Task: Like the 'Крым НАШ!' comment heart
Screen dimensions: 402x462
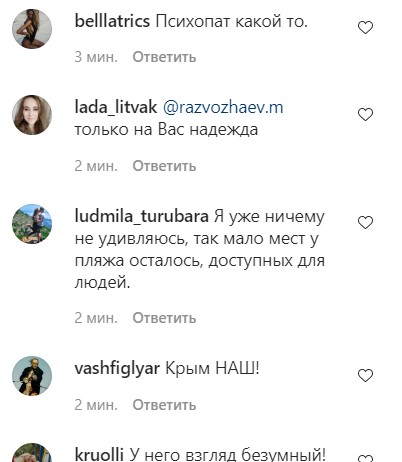Action: (x=365, y=376)
